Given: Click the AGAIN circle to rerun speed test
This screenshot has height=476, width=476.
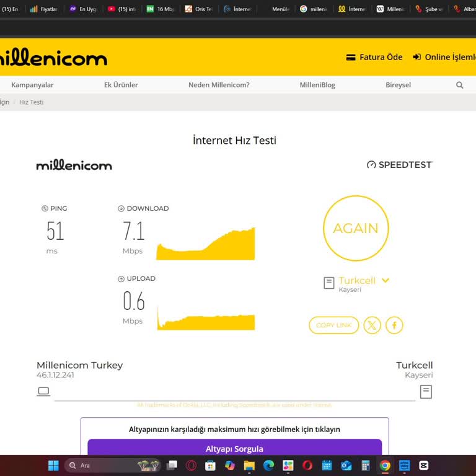Looking at the screenshot, I should [356, 228].
